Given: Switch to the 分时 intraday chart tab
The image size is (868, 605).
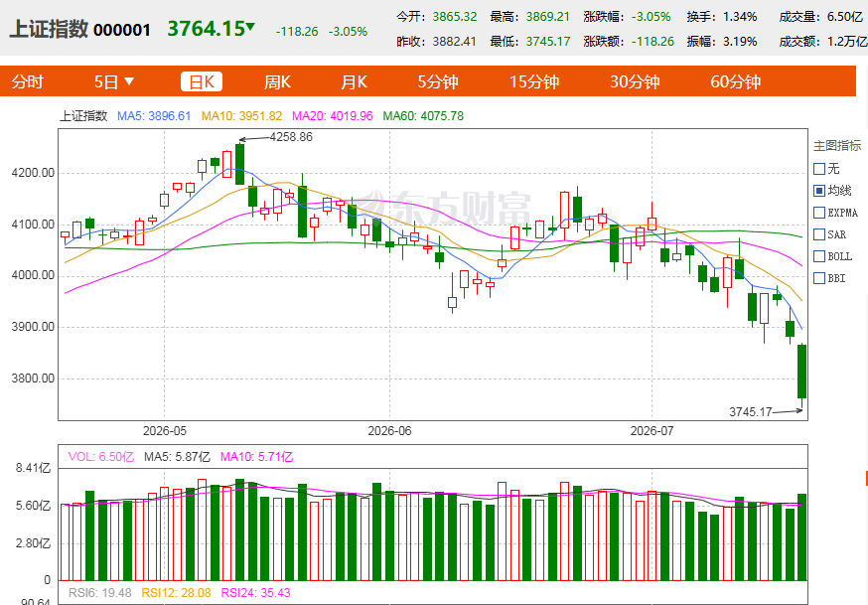Looking at the screenshot, I should point(27,81).
